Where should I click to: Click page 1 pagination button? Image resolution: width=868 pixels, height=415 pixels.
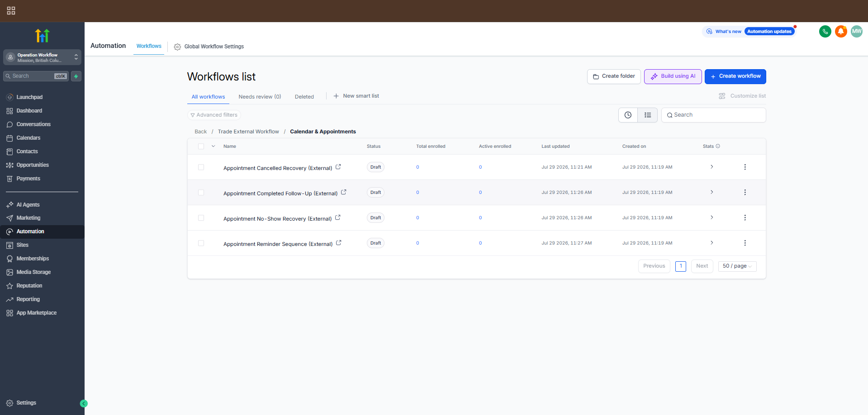(x=681, y=266)
